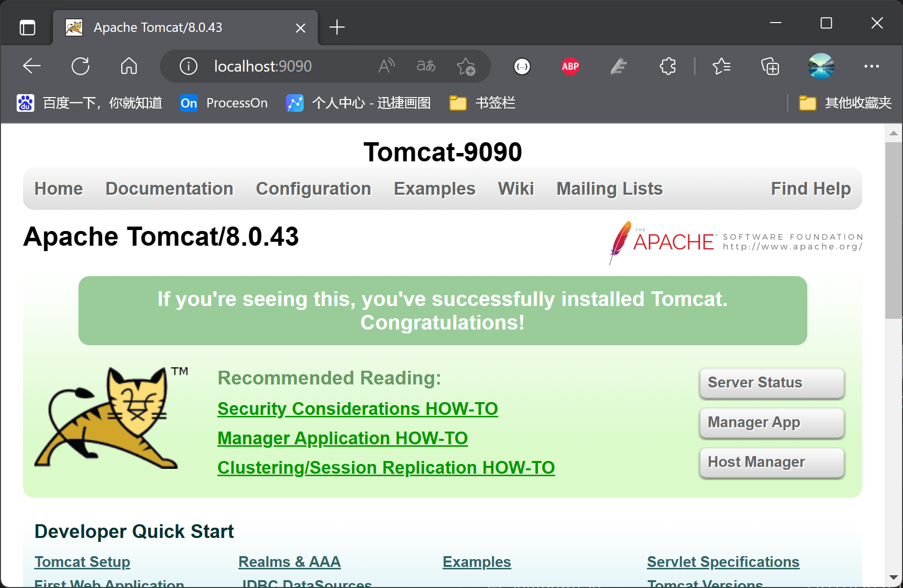Viewport: 903px width, 588px height.
Task: Open the Manager App button
Action: pos(772,422)
